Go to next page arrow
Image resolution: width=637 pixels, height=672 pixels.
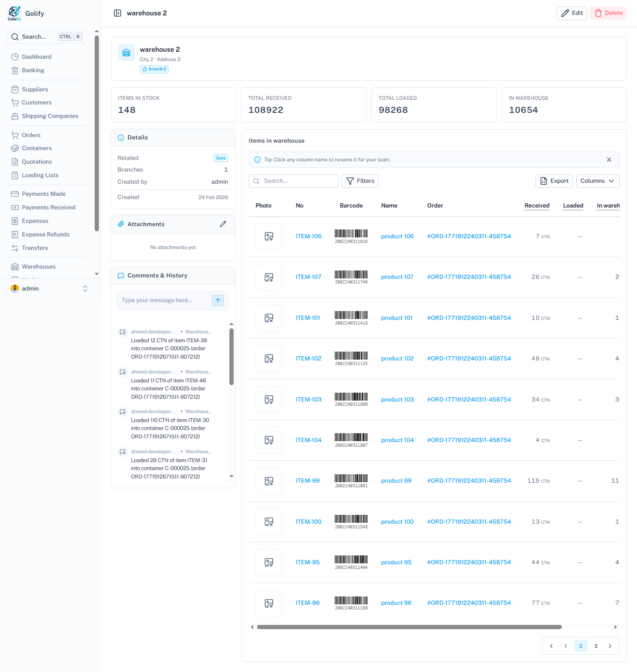click(x=610, y=646)
